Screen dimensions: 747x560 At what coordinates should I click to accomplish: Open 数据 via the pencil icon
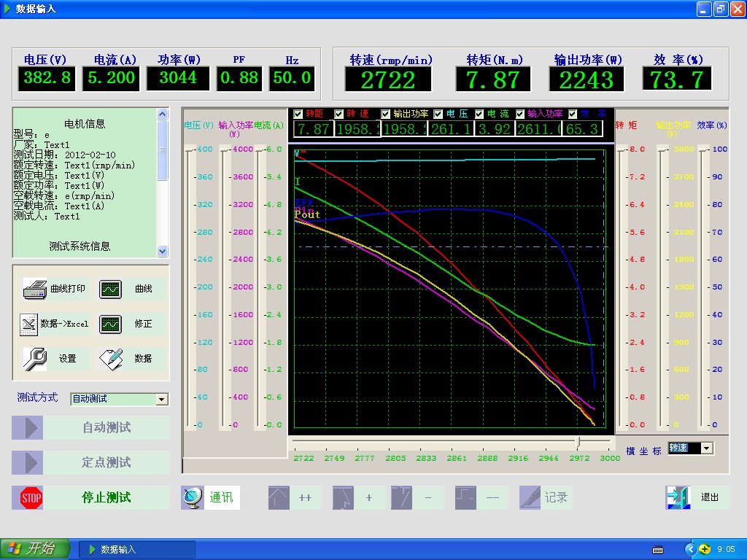[111, 359]
